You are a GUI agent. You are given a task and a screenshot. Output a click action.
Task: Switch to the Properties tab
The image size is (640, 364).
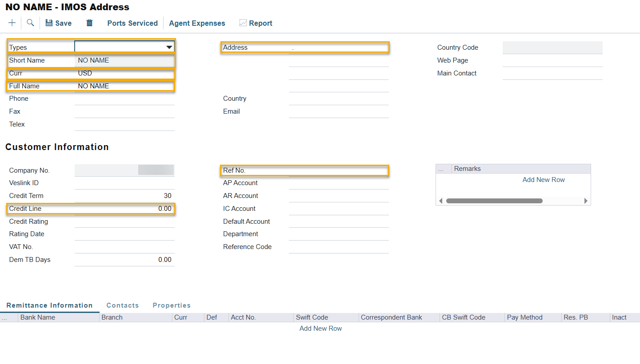[x=172, y=305]
